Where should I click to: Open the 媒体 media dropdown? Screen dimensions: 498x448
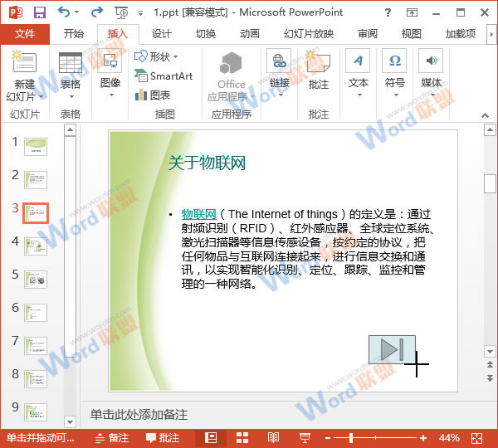pos(432,75)
